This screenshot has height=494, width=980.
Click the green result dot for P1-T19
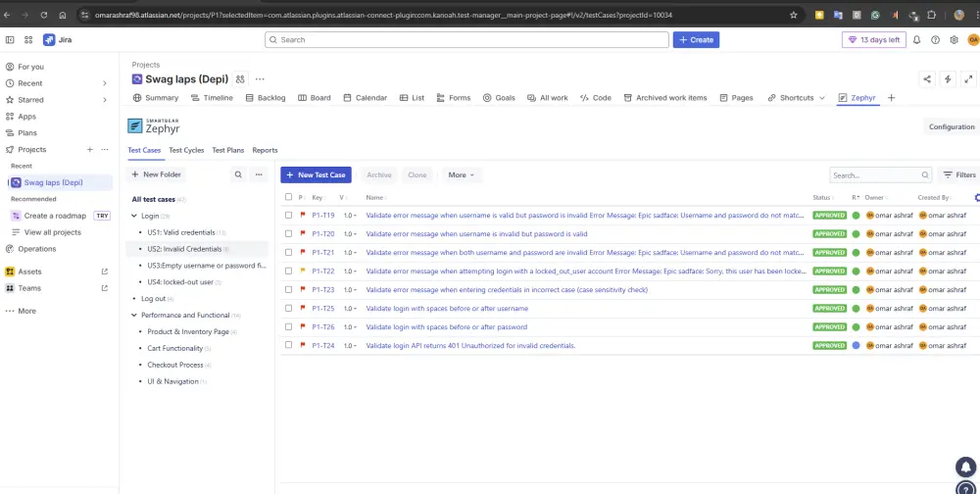856,215
